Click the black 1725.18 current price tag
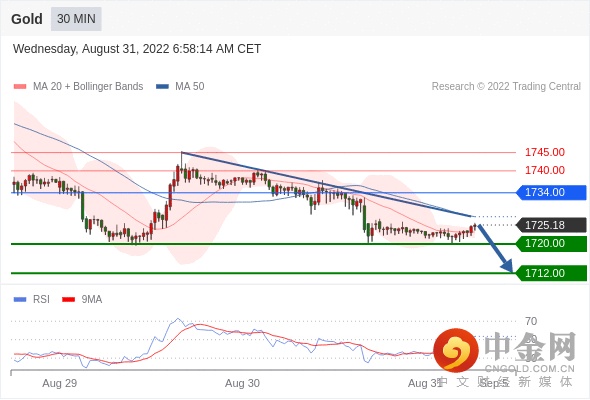Viewport: 590px width, 400px height. click(x=551, y=225)
